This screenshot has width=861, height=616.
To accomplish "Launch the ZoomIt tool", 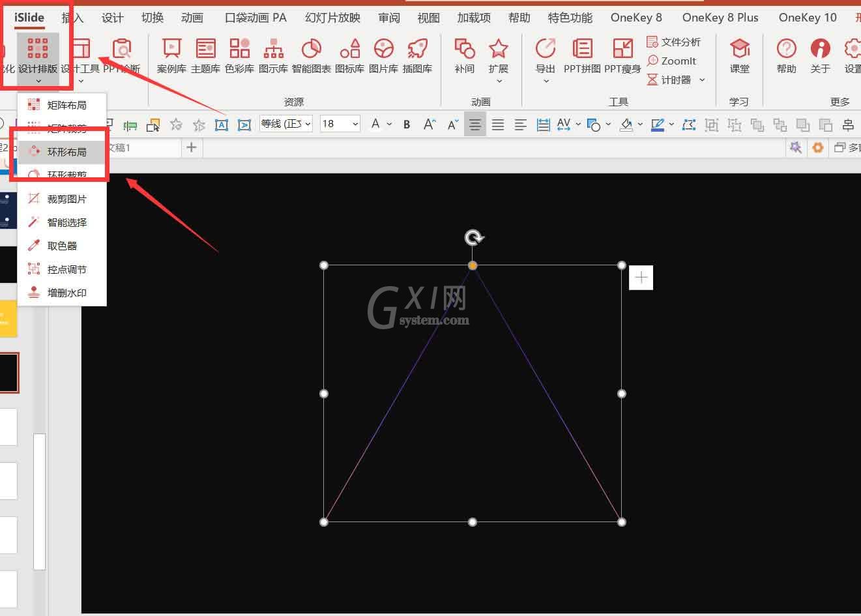I will coord(671,61).
